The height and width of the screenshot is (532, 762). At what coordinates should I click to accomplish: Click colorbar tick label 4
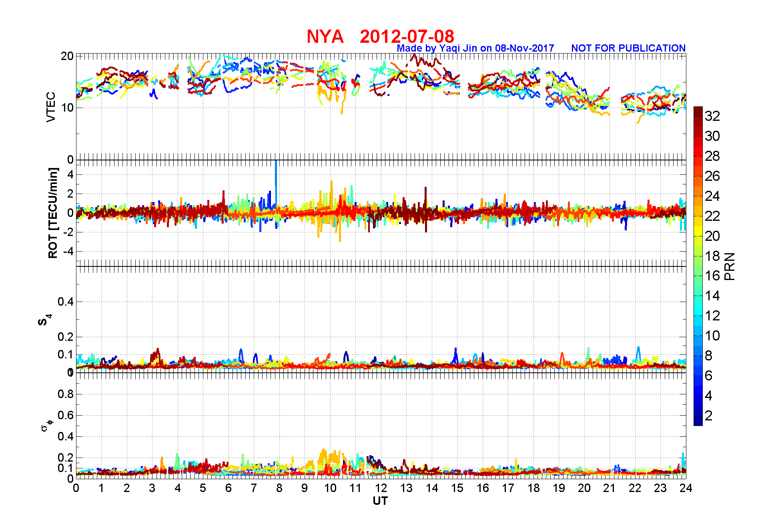pyautogui.click(x=709, y=396)
